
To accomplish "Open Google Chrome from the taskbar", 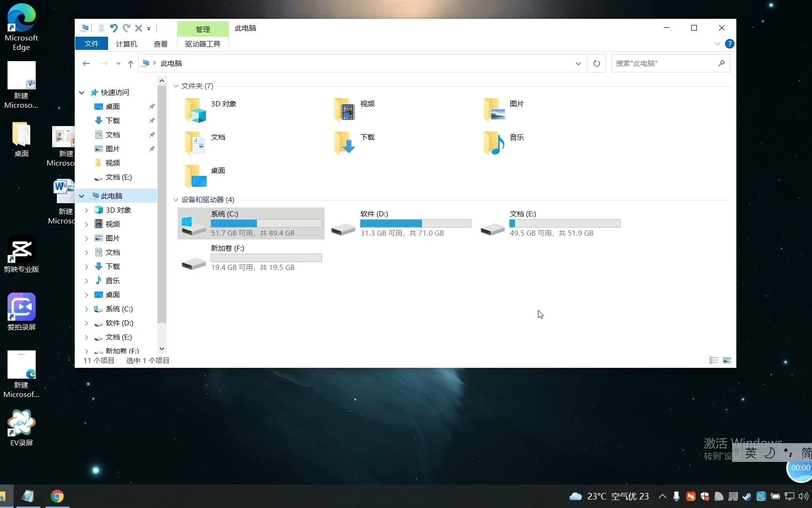I will click(57, 496).
